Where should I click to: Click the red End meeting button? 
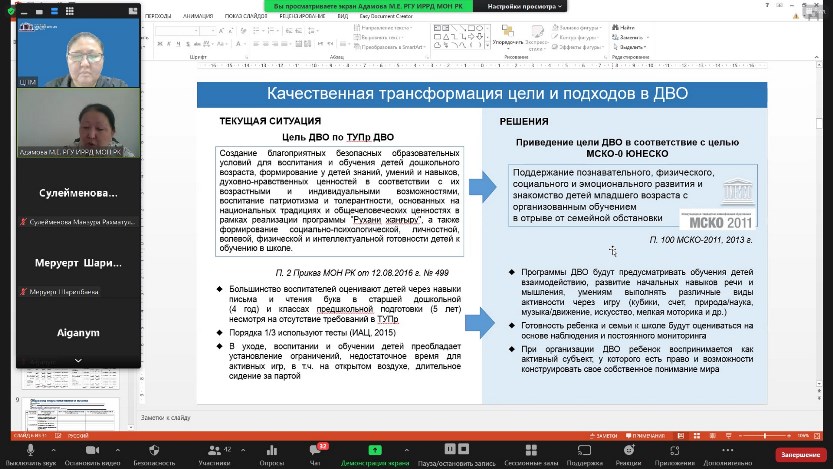tap(800, 455)
